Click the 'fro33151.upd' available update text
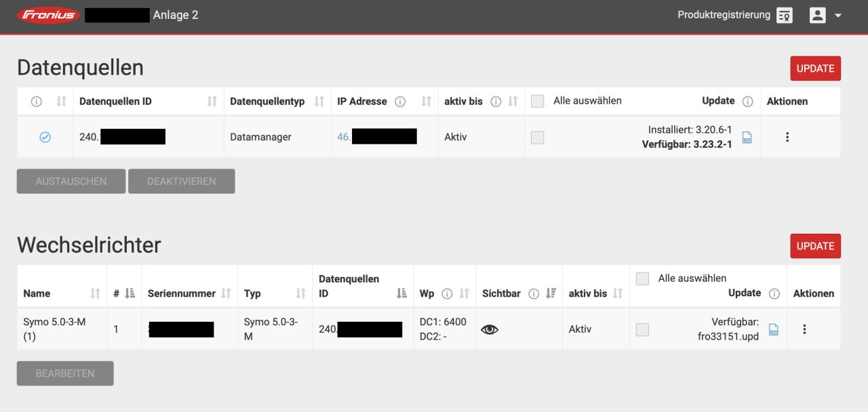The image size is (868, 412). pyautogui.click(x=728, y=337)
